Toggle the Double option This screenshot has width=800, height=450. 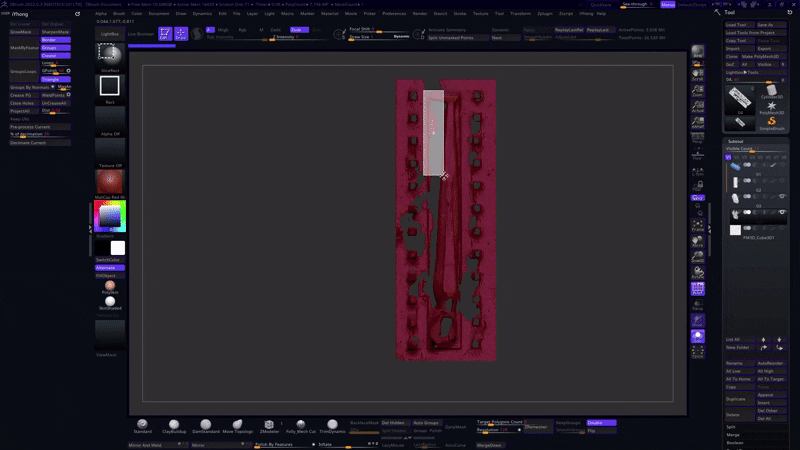tap(601, 422)
